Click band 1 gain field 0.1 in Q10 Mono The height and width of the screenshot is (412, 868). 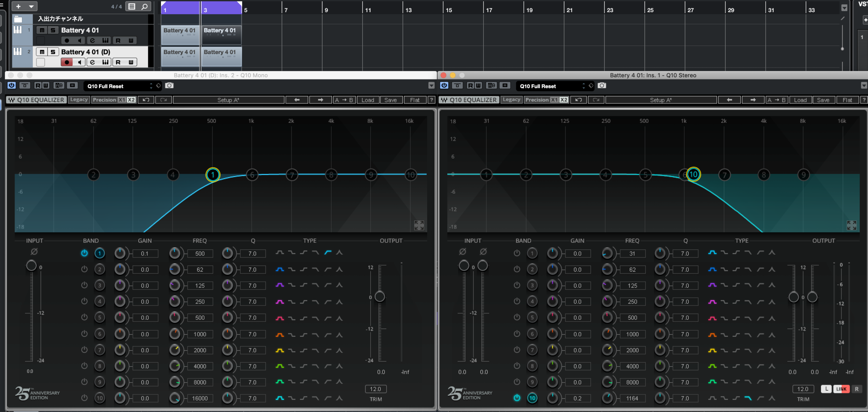145,254
